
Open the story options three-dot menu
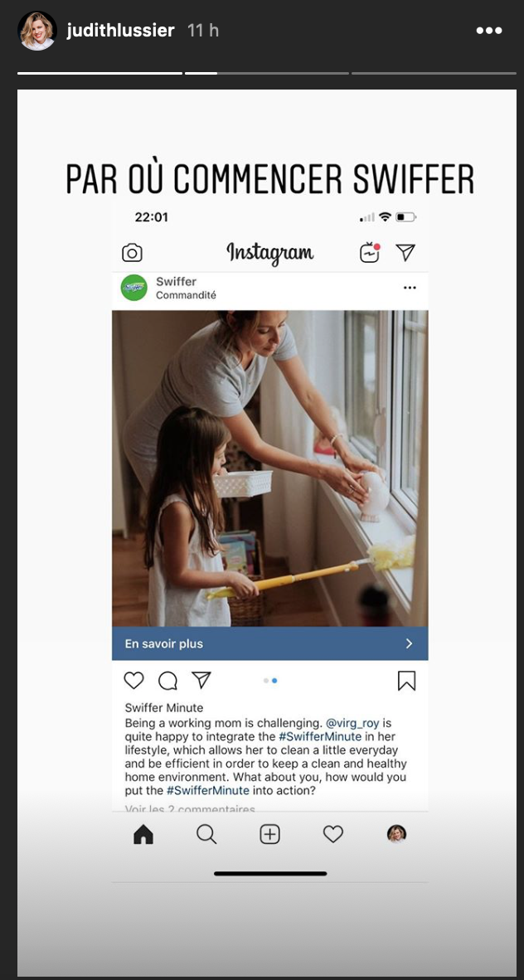click(x=489, y=31)
